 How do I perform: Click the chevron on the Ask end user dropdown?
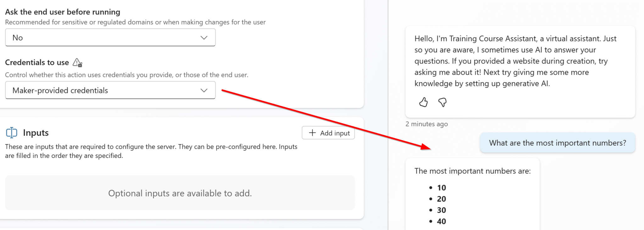click(204, 37)
